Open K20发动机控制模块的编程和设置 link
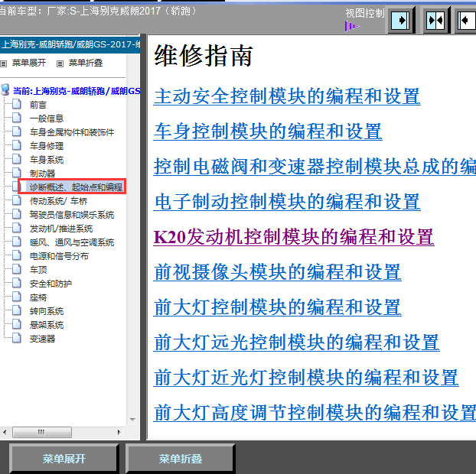Image resolution: width=476 pixels, height=474 pixels. [294, 237]
